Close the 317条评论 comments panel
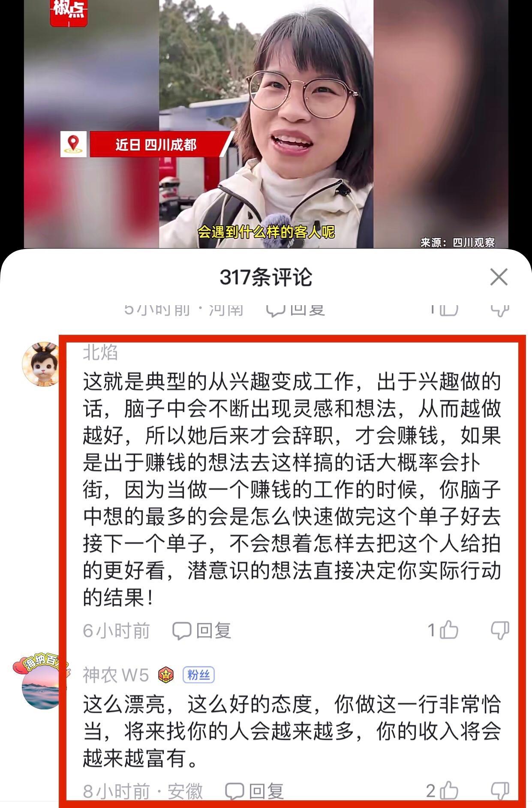 point(499,277)
